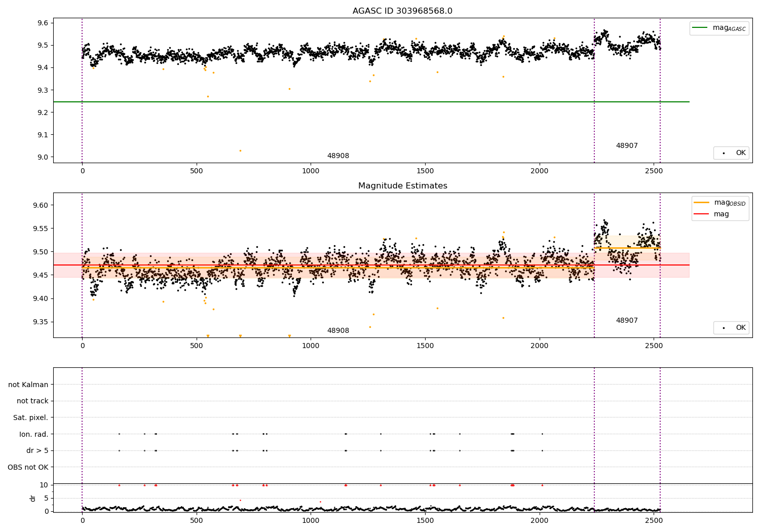Click the orange outlier point near 9.03 magnitude
Viewport: 760px width, 532px height.
[x=240, y=150]
